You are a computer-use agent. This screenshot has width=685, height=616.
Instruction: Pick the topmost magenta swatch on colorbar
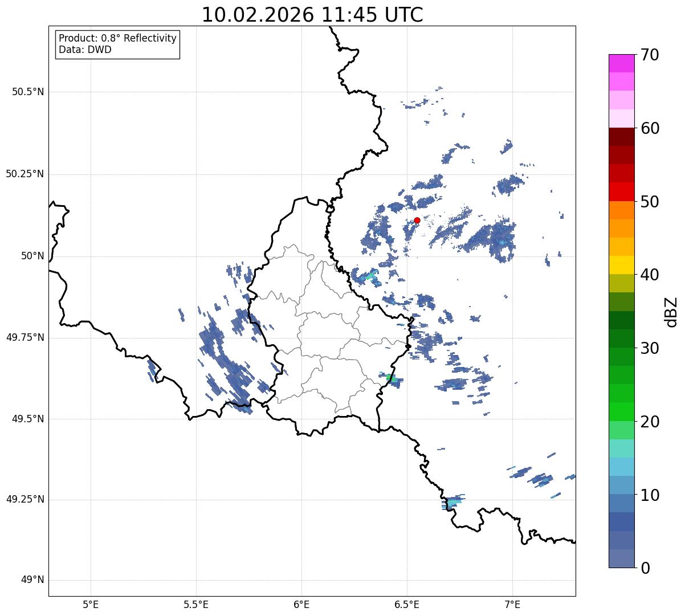point(621,63)
